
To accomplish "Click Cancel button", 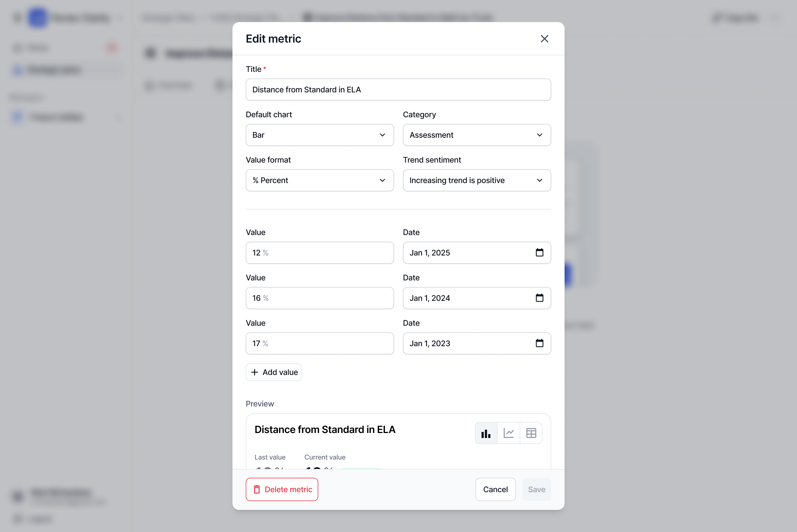I will [495, 489].
